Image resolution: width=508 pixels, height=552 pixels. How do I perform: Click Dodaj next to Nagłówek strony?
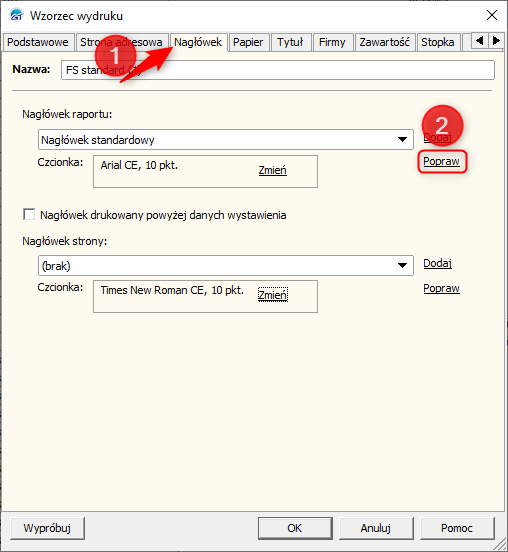pyautogui.click(x=438, y=263)
